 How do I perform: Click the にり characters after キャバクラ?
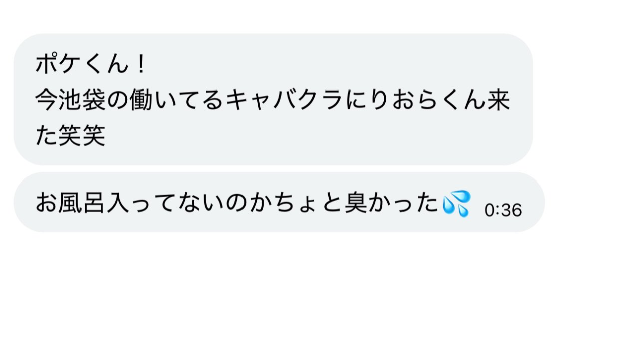pos(368,100)
